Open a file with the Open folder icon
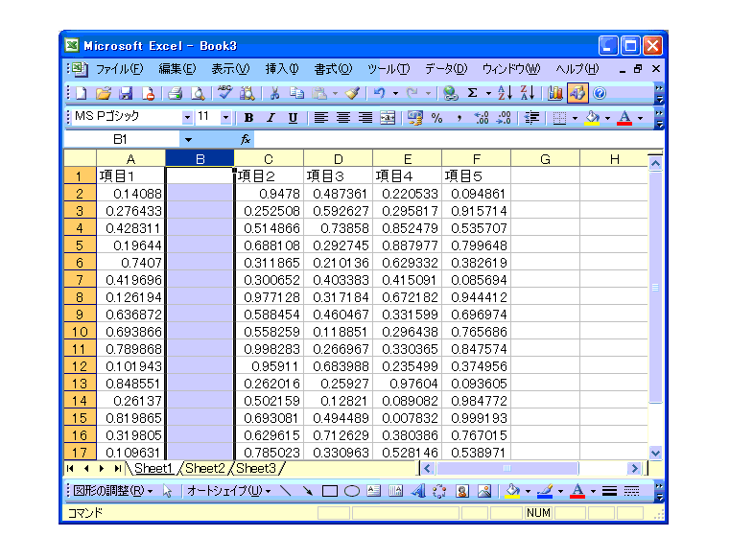The image size is (730, 560). [104, 94]
